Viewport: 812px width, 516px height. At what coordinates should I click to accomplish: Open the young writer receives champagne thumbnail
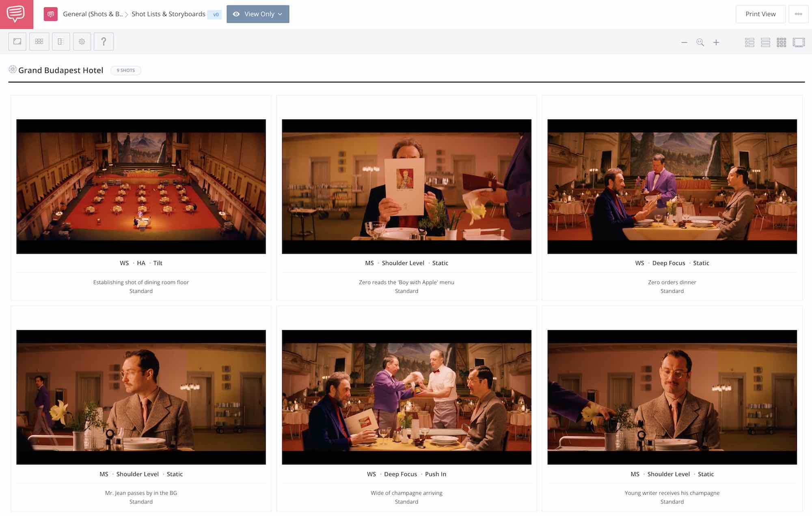tap(672, 397)
